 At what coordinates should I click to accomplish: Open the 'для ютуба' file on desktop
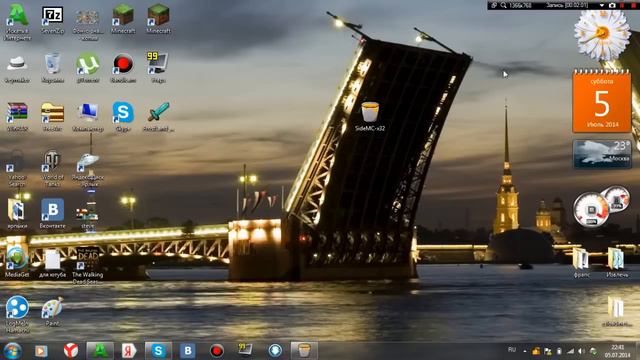tap(52, 261)
